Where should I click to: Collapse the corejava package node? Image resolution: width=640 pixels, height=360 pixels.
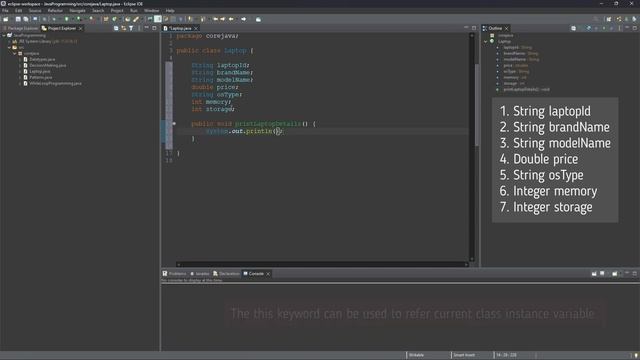pos(15,53)
